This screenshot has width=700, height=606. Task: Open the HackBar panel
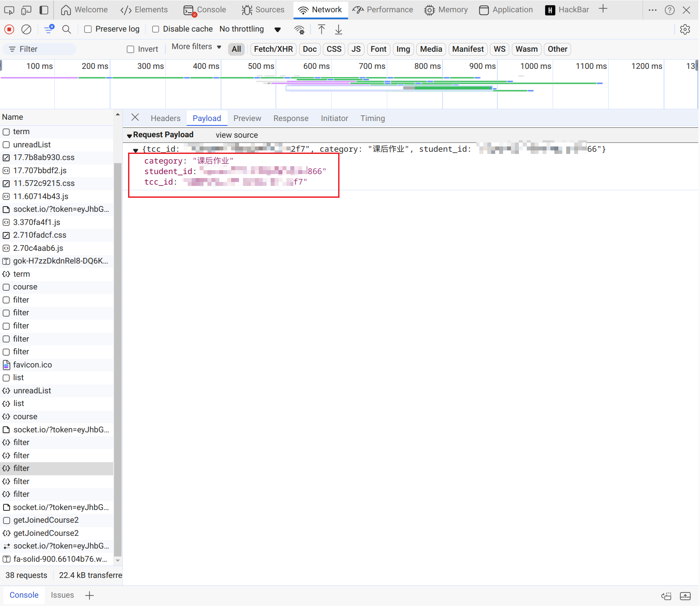pos(567,10)
